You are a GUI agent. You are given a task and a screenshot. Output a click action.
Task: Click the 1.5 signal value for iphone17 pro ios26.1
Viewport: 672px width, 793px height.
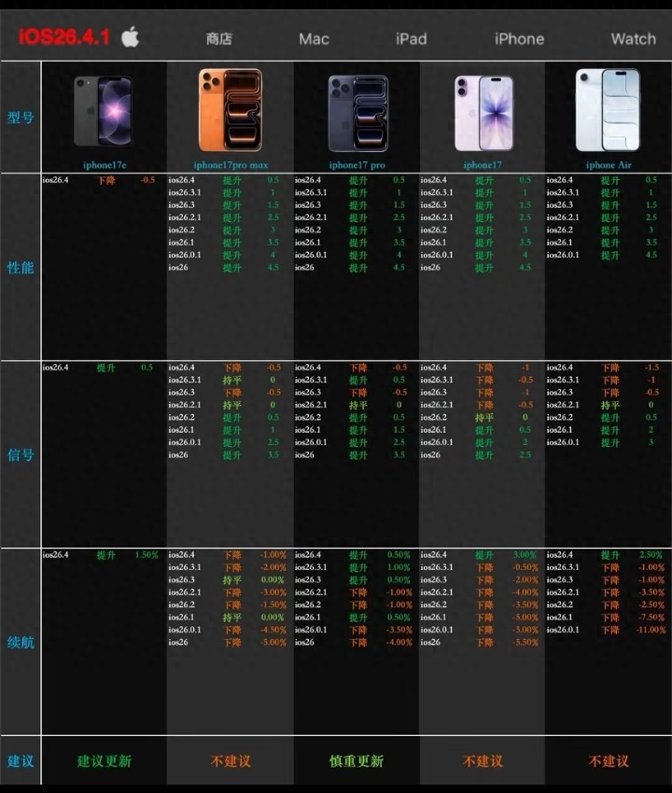click(x=399, y=430)
